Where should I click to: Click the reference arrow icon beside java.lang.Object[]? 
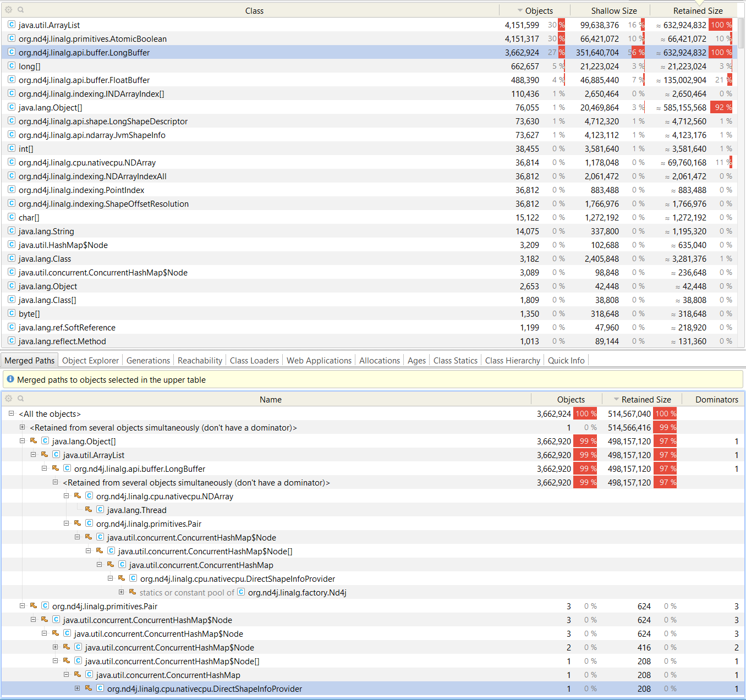tap(33, 440)
